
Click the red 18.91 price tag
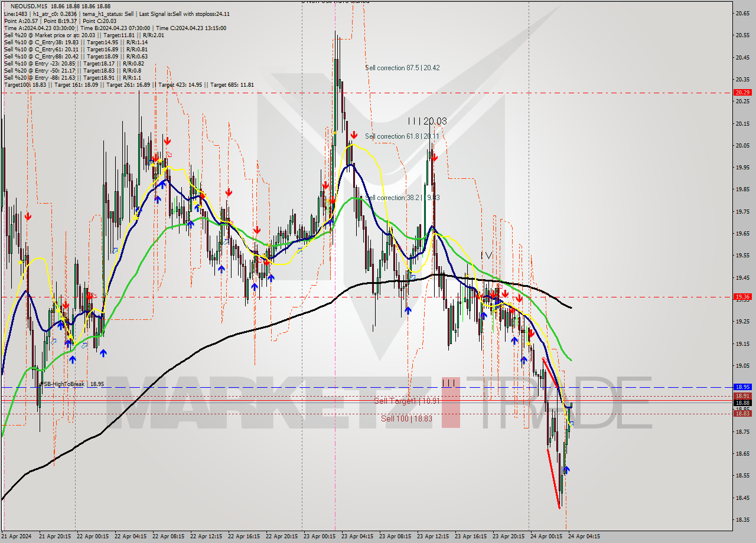point(742,396)
